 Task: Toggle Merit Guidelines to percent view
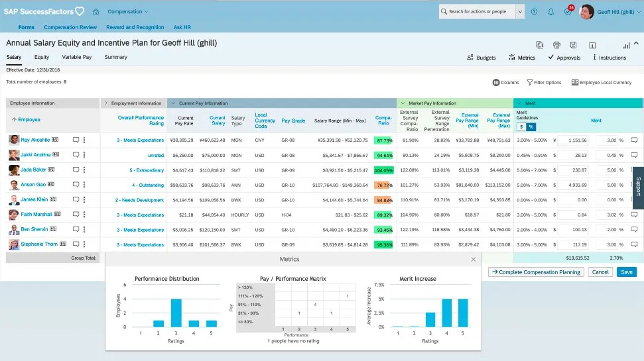coord(531,127)
